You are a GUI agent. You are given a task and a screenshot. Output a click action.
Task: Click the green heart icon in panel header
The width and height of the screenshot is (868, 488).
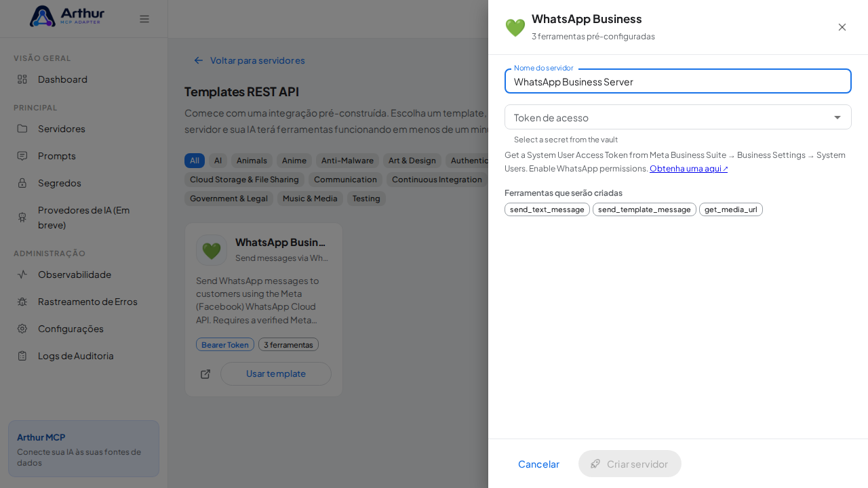(x=515, y=28)
